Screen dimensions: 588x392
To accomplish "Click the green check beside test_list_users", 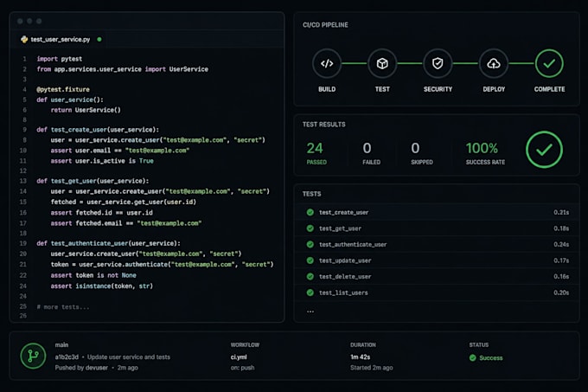I will click(310, 292).
